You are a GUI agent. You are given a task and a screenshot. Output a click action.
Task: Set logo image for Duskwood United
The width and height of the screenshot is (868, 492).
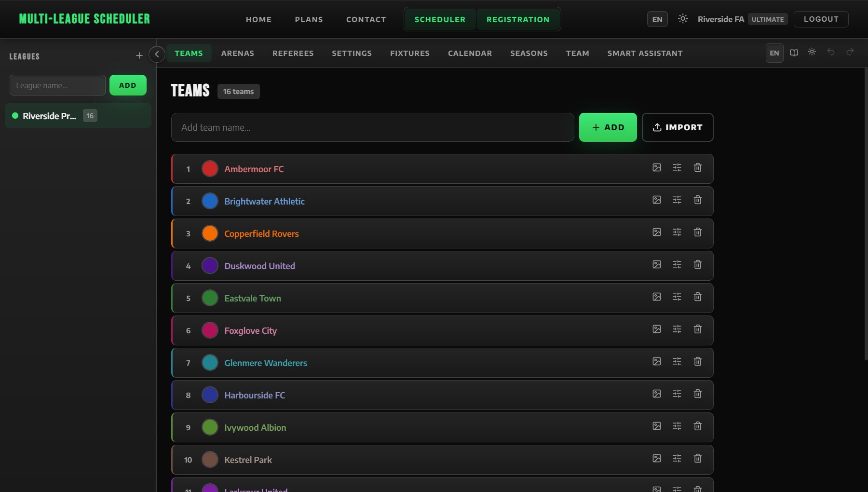click(657, 265)
